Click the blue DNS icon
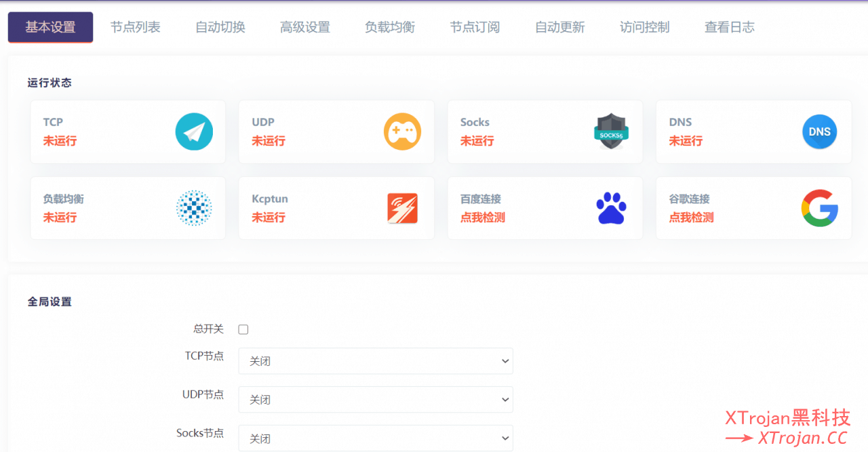The image size is (868, 452). 819,131
